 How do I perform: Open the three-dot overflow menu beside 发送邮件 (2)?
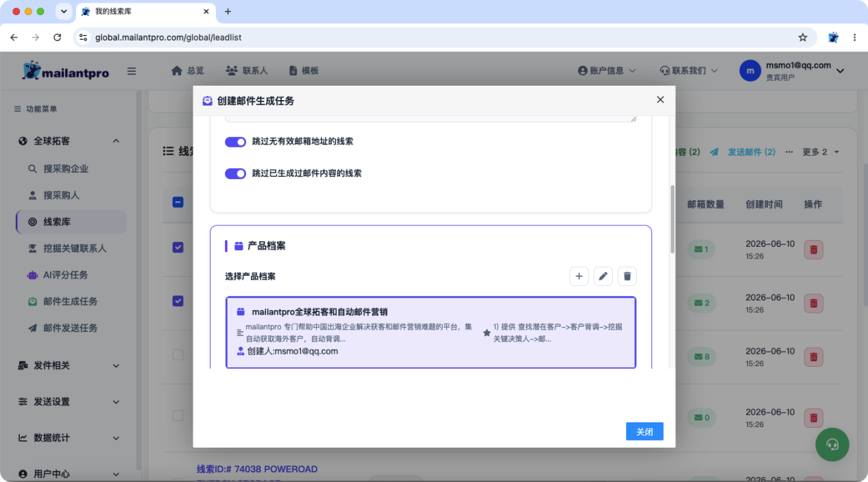click(789, 152)
